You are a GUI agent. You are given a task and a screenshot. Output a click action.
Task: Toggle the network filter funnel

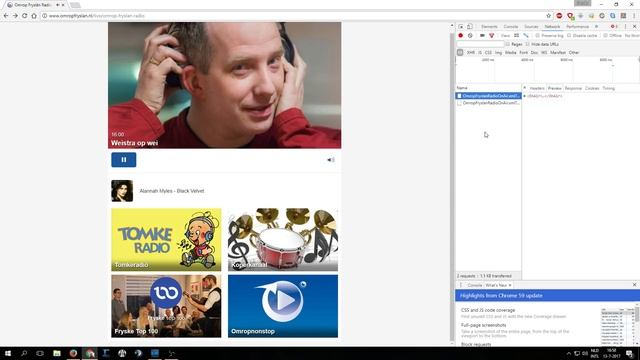[x=492, y=36]
